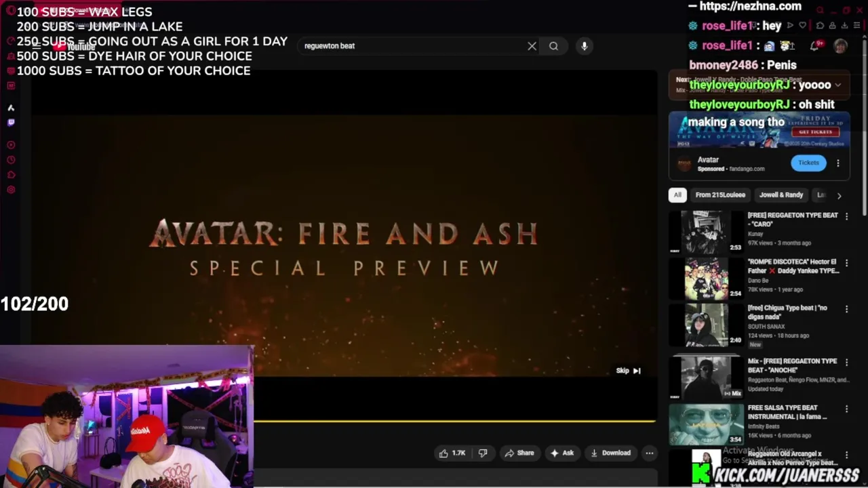Click the Avatar ad banner image
868x488 pixels.
pyautogui.click(x=759, y=130)
